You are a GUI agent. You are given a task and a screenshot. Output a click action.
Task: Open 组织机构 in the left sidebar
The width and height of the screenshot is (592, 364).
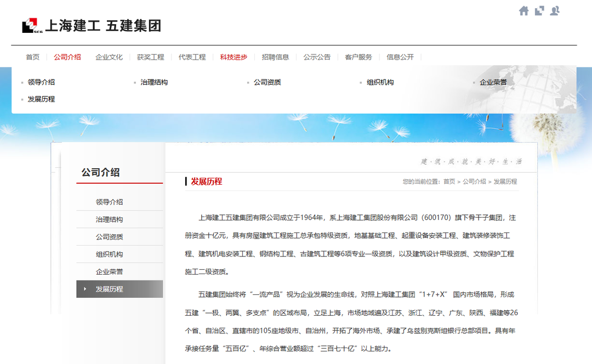(110, 254)
